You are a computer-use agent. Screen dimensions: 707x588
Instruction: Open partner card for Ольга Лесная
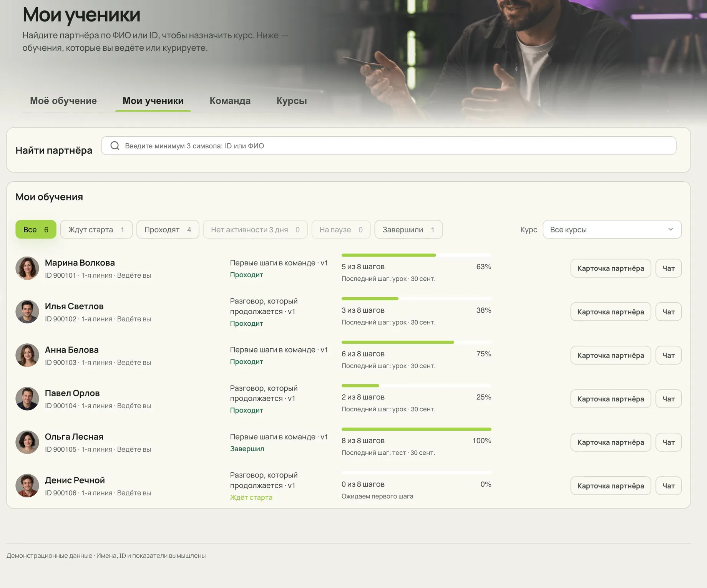tap(611, 442)
